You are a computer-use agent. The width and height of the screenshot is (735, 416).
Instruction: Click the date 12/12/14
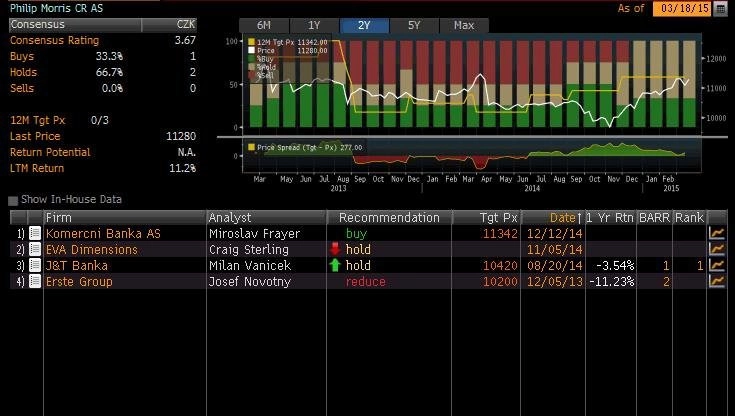pos(555,234)
